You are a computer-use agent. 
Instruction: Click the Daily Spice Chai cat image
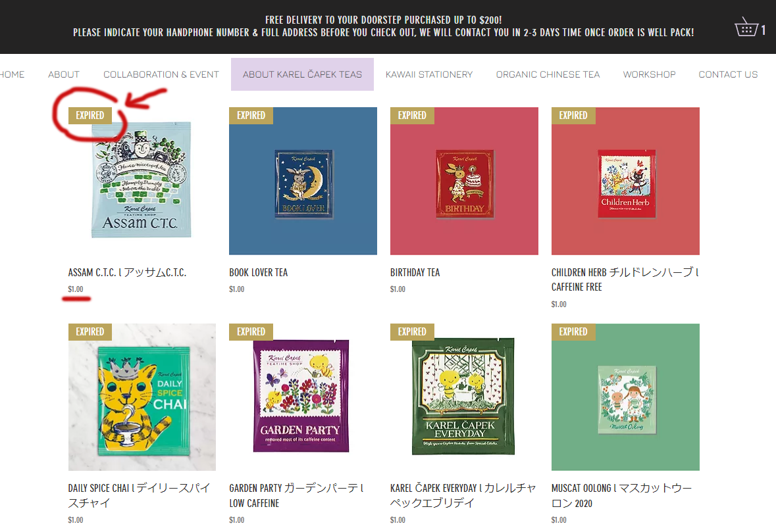(x=142, y=397)
